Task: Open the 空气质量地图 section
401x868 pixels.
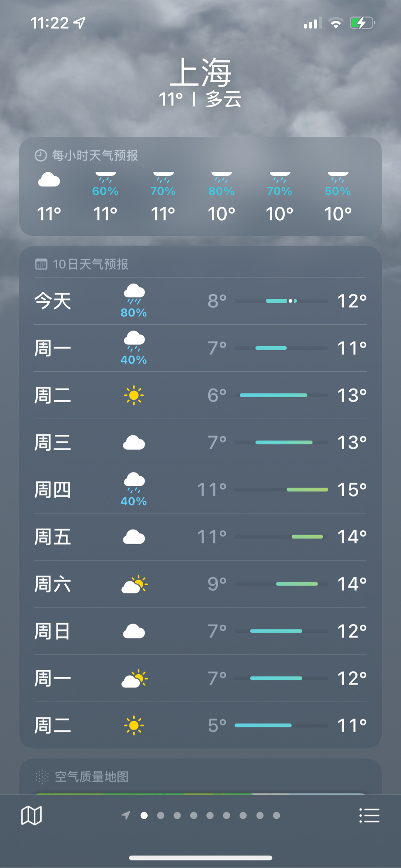Action: pos(92,776)
